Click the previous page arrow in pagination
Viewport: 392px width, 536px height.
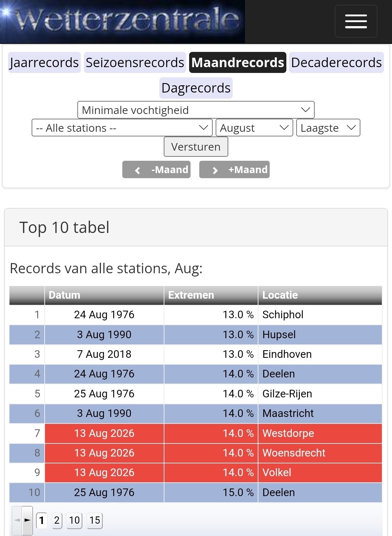[17, 520]
